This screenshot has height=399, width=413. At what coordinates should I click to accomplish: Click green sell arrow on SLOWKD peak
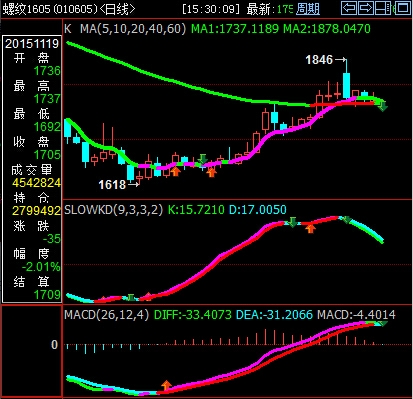[x=292, y=222]
